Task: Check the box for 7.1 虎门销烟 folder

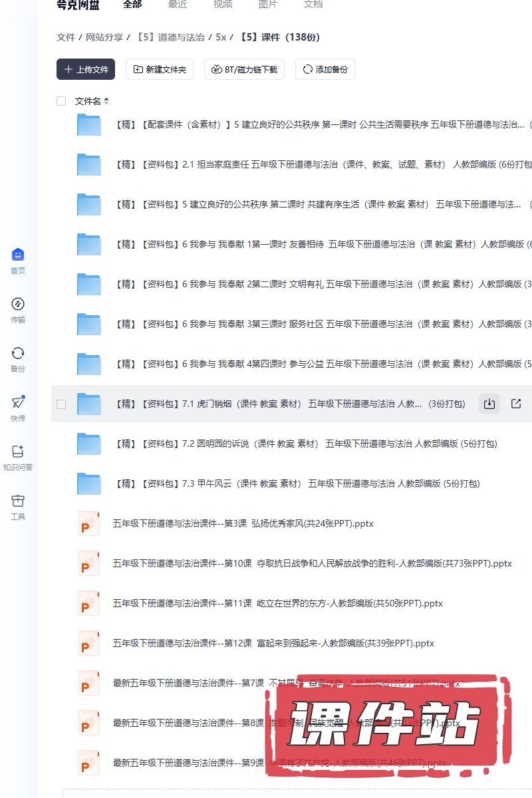Action: [61, 404]
